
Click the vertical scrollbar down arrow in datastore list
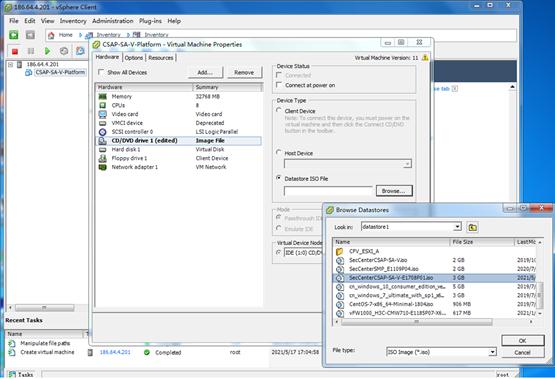pyautogui.click(x=539, y=314)
